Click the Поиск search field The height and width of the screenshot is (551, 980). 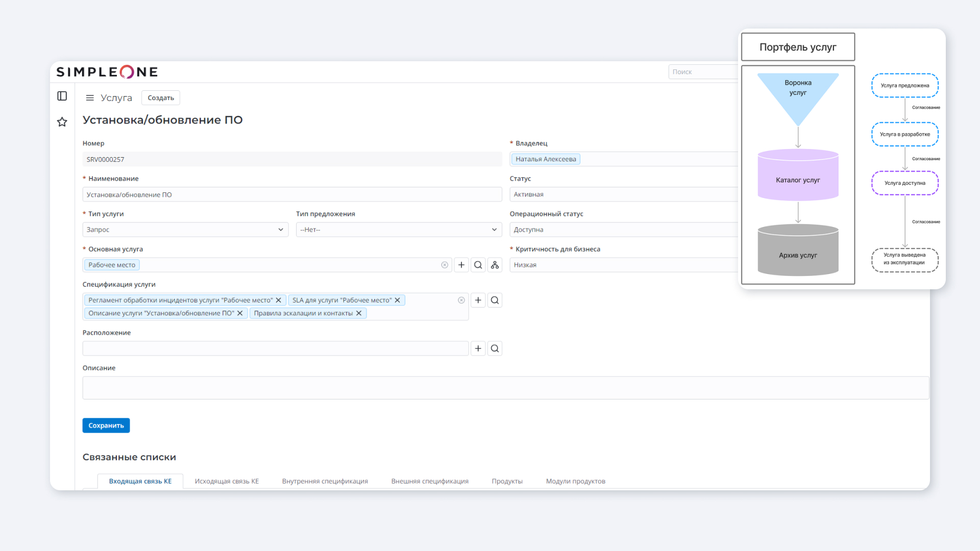pos(703,72)
